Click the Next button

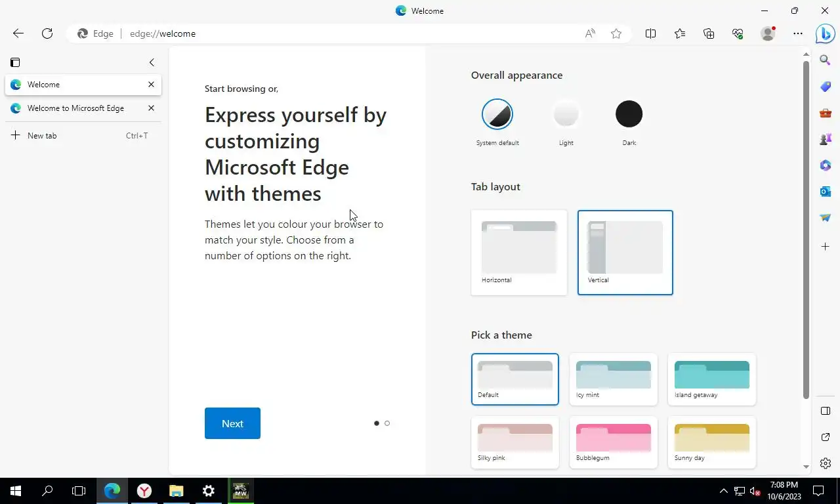click(x=232, y=423)
